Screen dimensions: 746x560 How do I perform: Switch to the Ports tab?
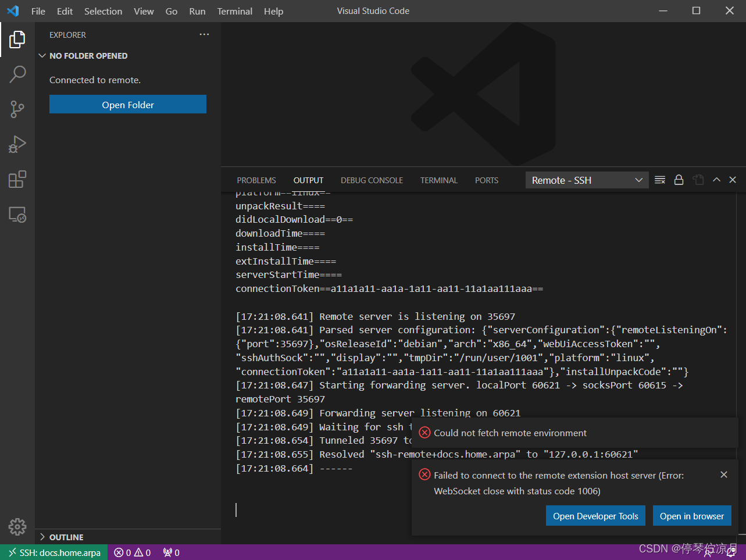487,180
